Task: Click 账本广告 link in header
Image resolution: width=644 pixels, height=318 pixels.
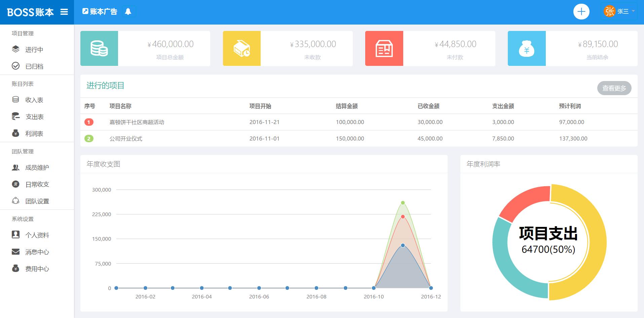Action: [100, 12]
